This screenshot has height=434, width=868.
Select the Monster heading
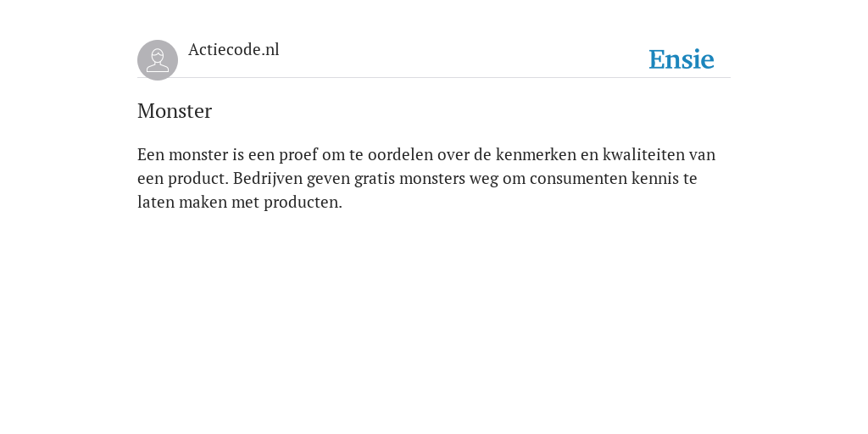coord(175,111)
